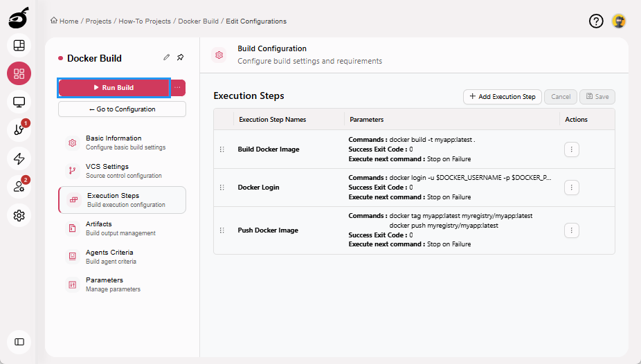641x364 pixels.
Task: Open the dashboard layout icon in sidebar
Action: point(19,46)
